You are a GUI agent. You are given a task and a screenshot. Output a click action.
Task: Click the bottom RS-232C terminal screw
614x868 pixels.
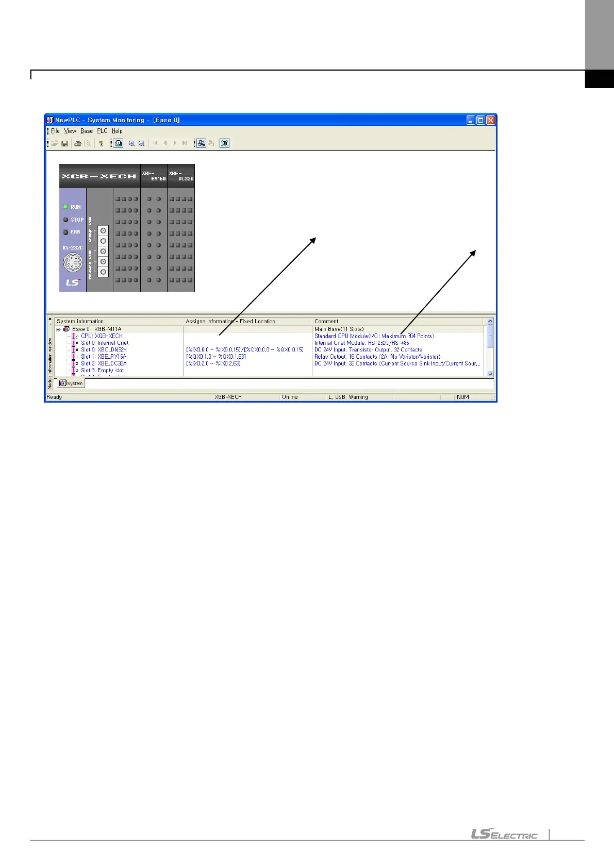coord(103,272)
